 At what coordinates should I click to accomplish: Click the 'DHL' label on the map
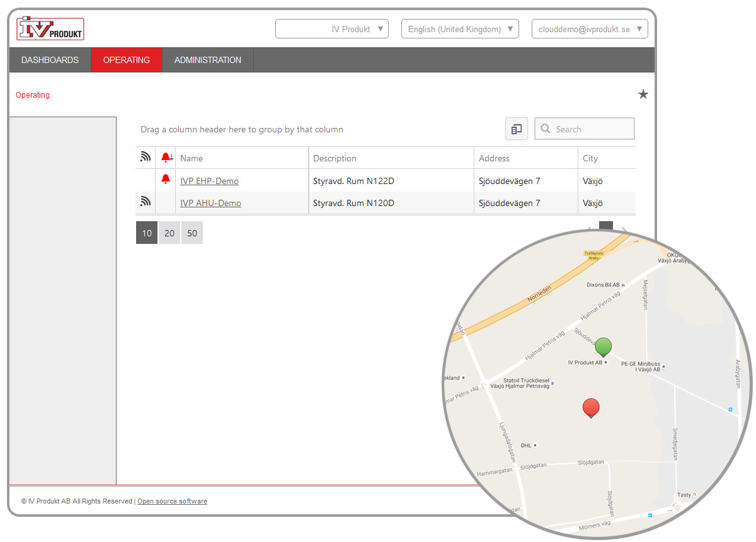pyautogui.click(x=526, y=445)
